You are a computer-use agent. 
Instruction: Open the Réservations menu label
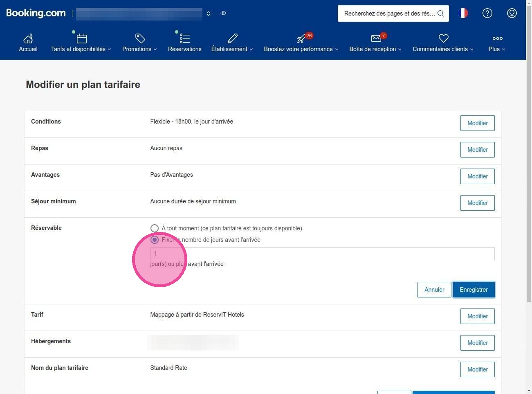(185, 49)
